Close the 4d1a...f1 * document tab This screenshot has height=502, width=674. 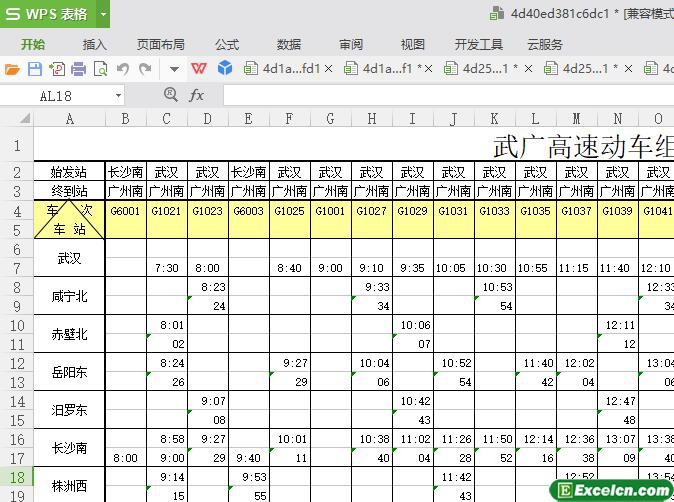pos(429,69)
